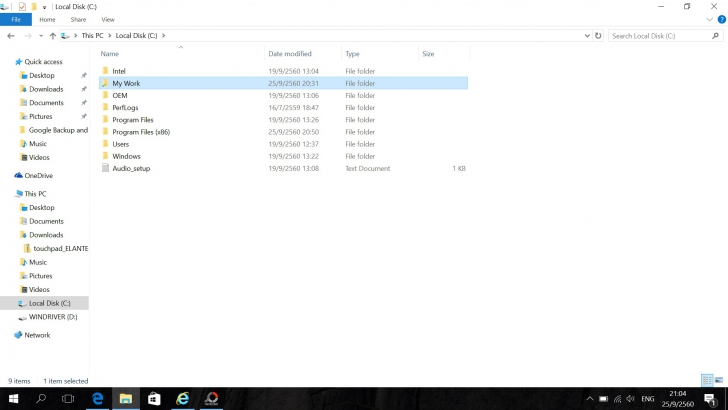The image size is (728, 410).
Task: Open Downloads under Quick access
Action: pyautogui.click(x=46, y=89)
